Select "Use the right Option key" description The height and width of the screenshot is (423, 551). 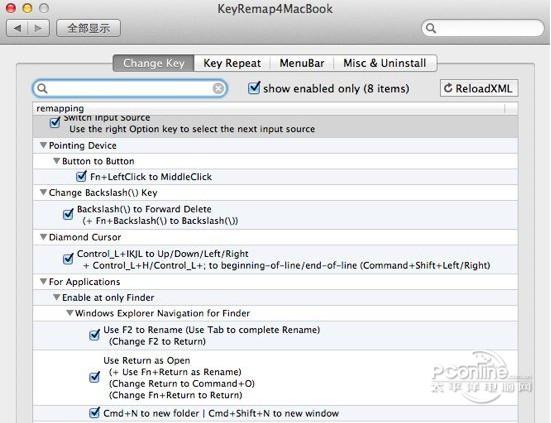(x=192, y=129)
